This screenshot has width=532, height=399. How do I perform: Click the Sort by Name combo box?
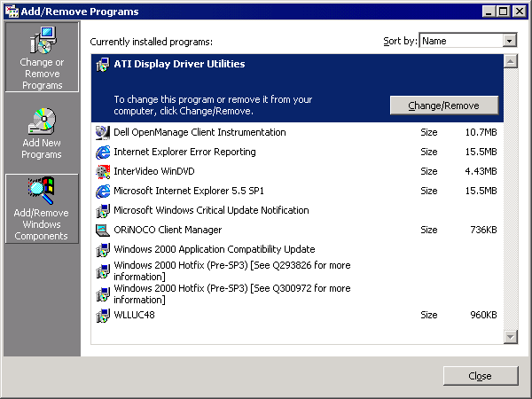coord(461,41)
